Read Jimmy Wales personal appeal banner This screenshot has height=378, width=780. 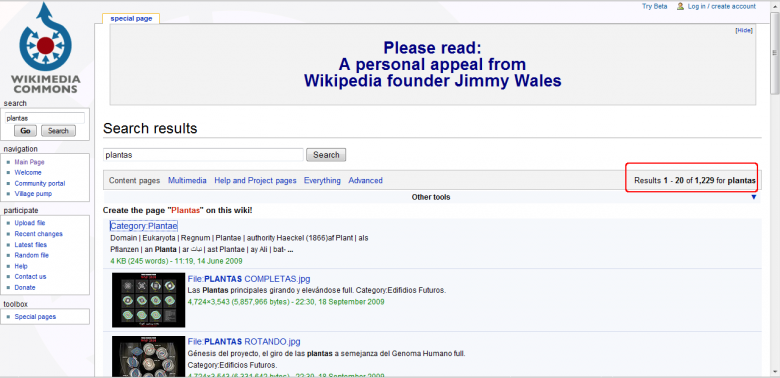(x=432, y=65)
